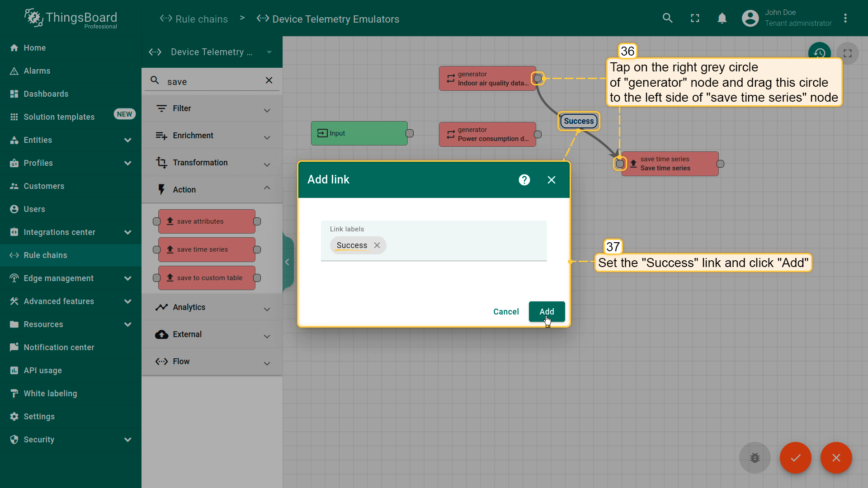Expand the Entities sidebar menu
The width and height of the screenshot is (868, 488).
128,140
